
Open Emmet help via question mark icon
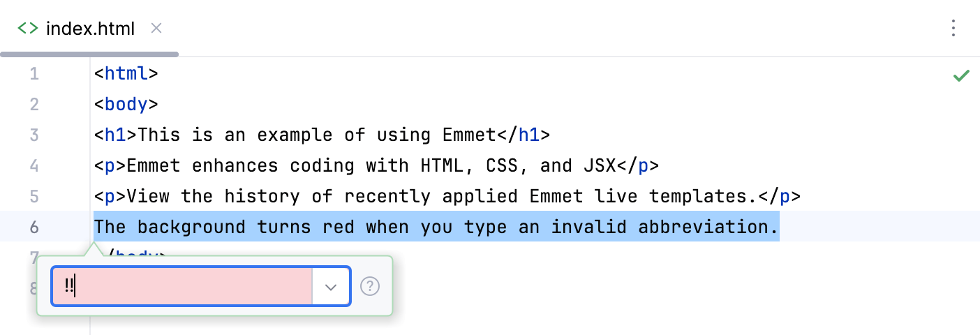(370, 286)
